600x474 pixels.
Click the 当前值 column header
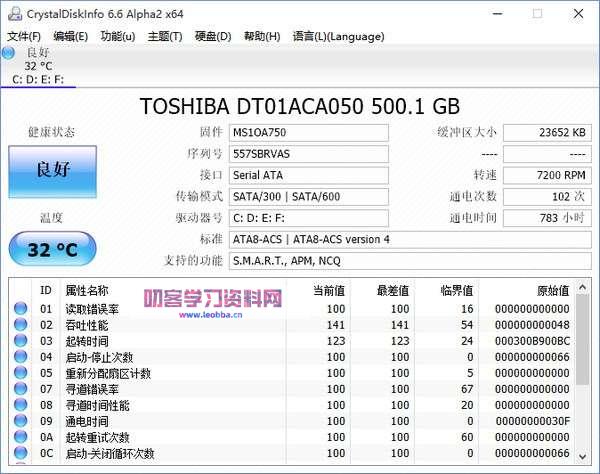click(x=329, y=290)
